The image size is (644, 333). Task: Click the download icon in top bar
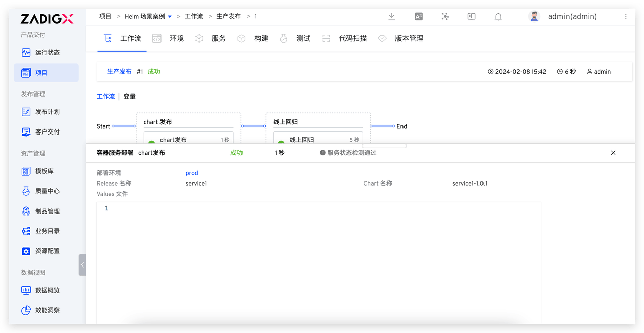[x=391, y=16]
